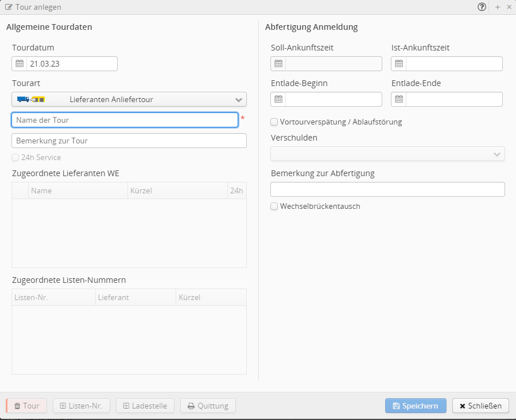Image resolution: width=516 pixels, height=420 pixels.
Task: Open the Tourdatum calendar picker icon
Action: point(20,64)
